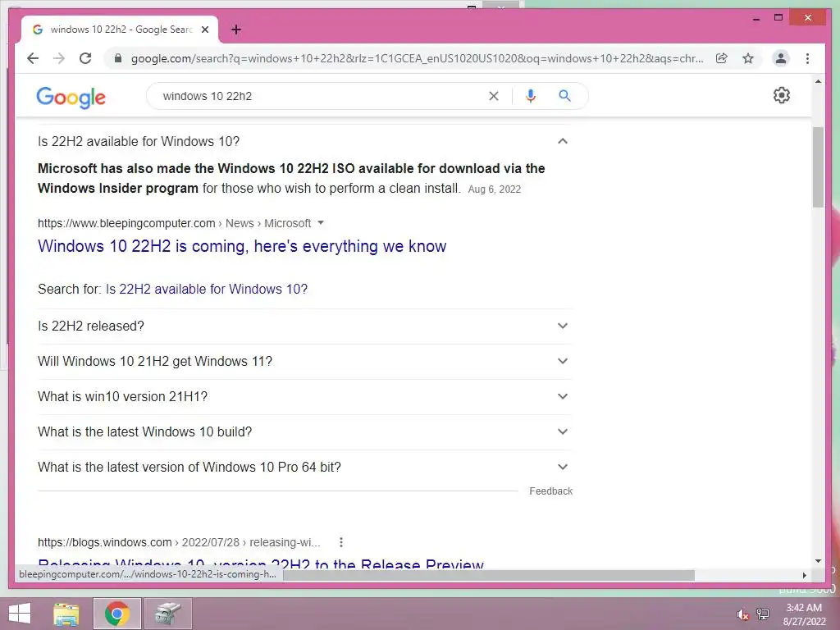Open Chrome's three-dot menu

(807, 58)
